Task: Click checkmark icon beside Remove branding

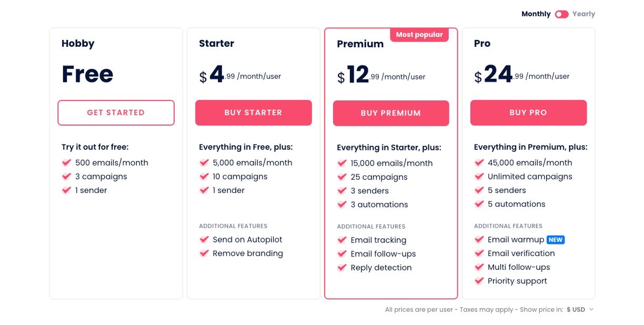Action: click(204, 253)
